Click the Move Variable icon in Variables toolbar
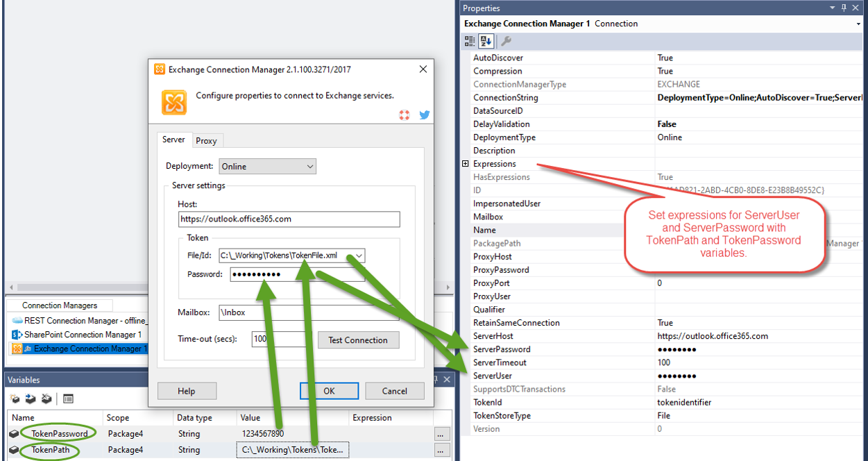868x461 pixels. tap(31, 399)
